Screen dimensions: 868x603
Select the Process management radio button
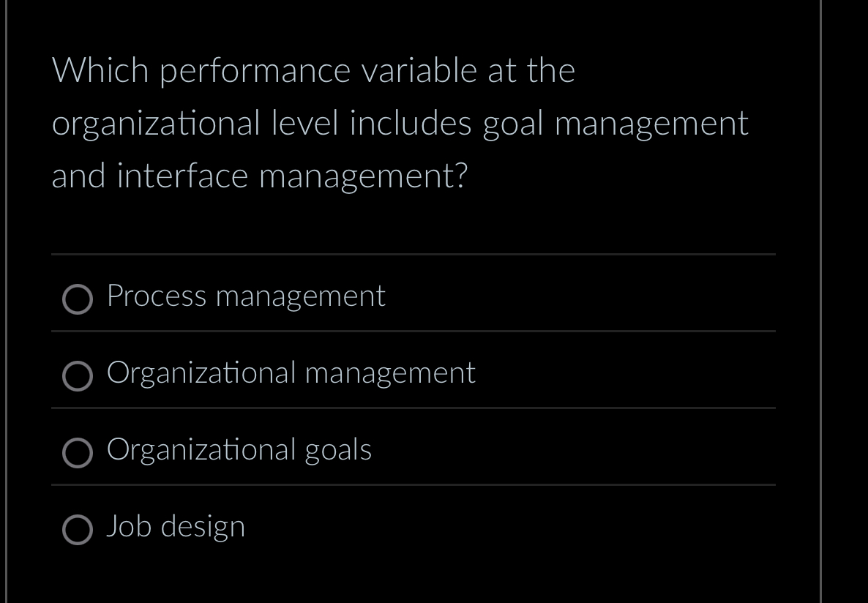click(78, 299)
